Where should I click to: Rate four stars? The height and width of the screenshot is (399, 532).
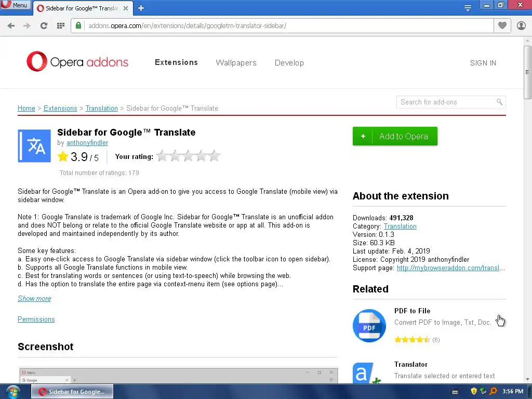click(201, 156)
